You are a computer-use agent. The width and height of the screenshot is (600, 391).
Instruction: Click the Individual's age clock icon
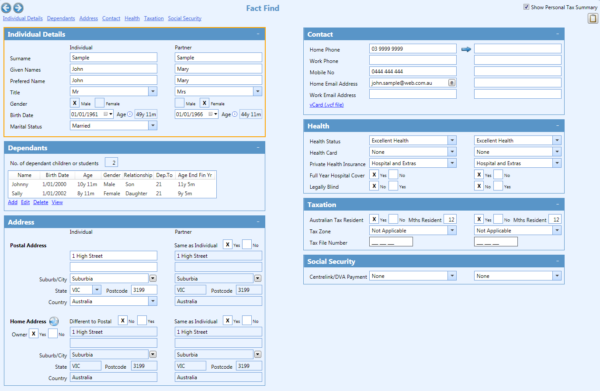pos(130,114)
